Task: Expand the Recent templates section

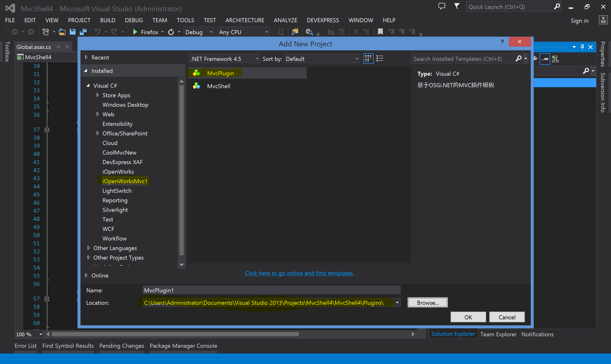Action: click(86, 57)
